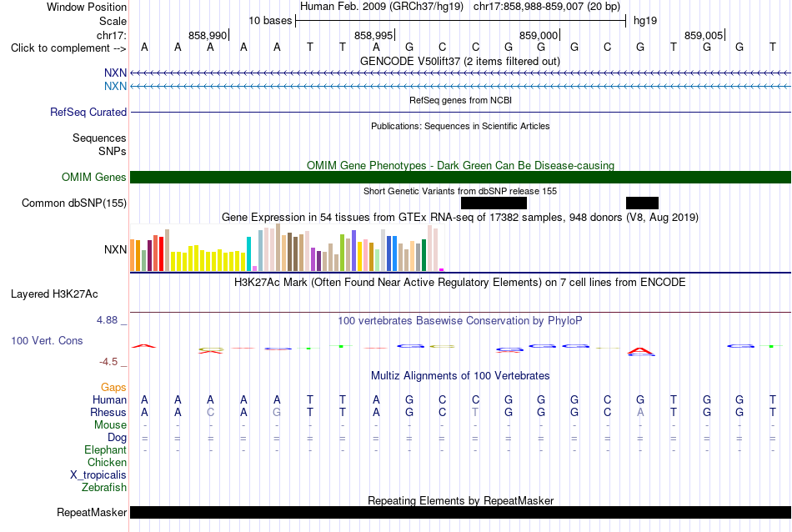The height and width of the screenshot is (532, 792).
Task: Click the 'Rhesus' alignment row label
Action: pos(108,412)
